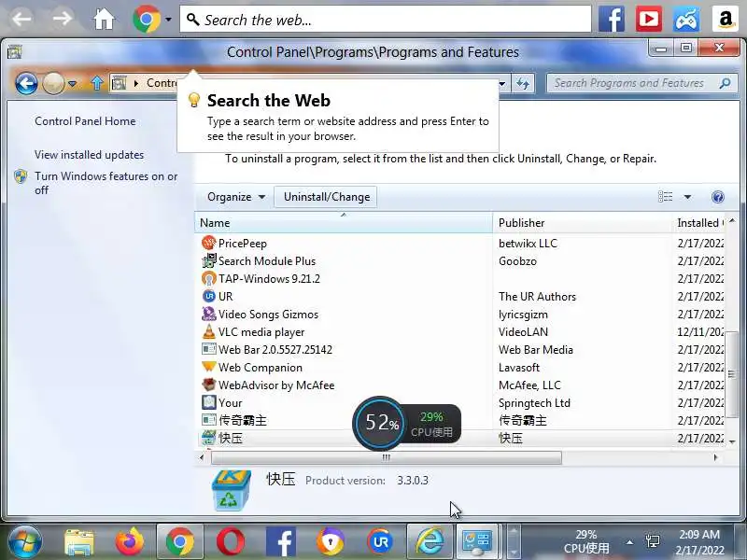Image resolution: width=747 pixels, height=560 pixels.
Task: Select the PricePeep program row
Action: coord(462,244)
